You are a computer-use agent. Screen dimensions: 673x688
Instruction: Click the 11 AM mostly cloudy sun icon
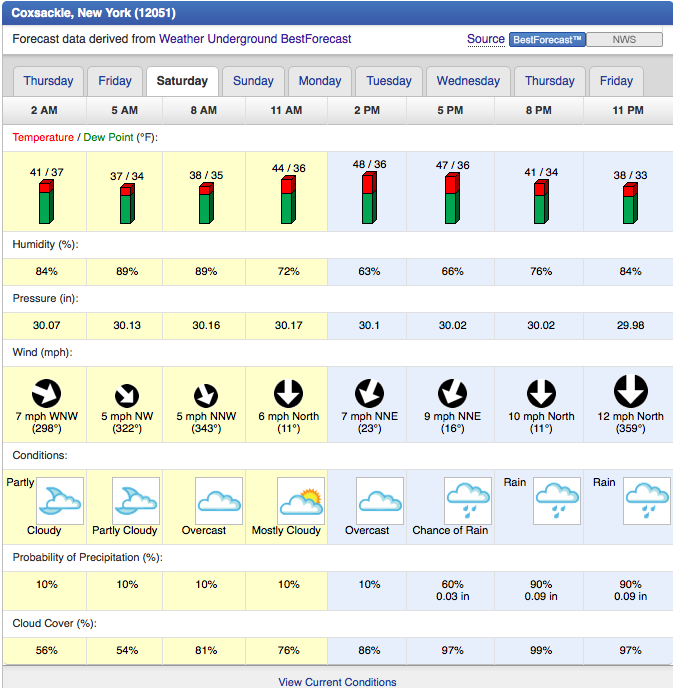(301, 501)
